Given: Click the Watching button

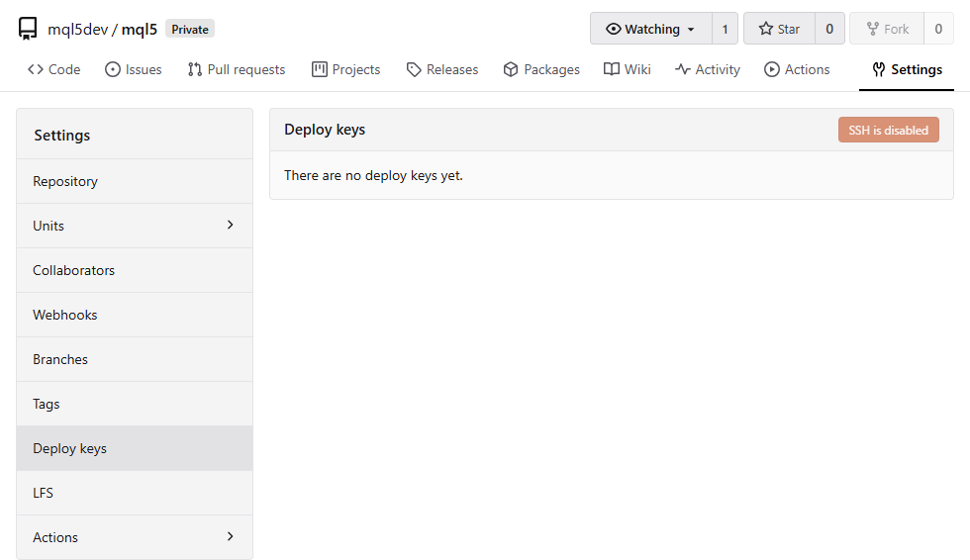Looking at the screenshot, I should [x=651, y=29].
